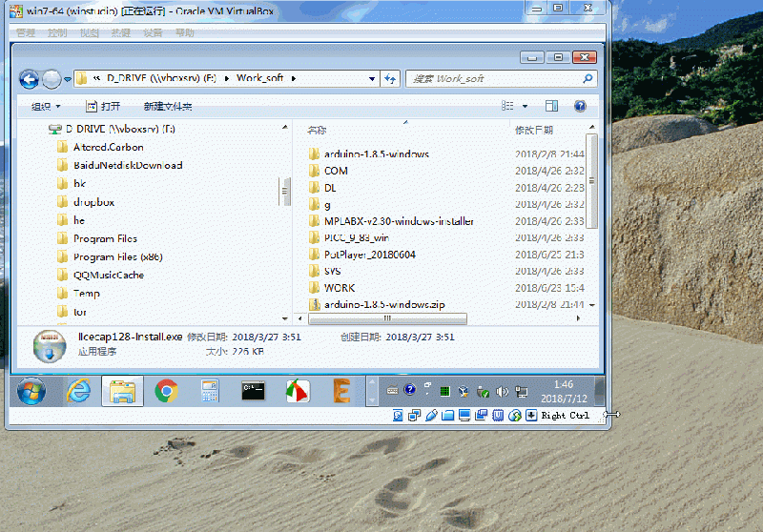This screenshot has height=532, width=763.
Task: Refresh the Work_soft folder view
Action: coord(390,79)
